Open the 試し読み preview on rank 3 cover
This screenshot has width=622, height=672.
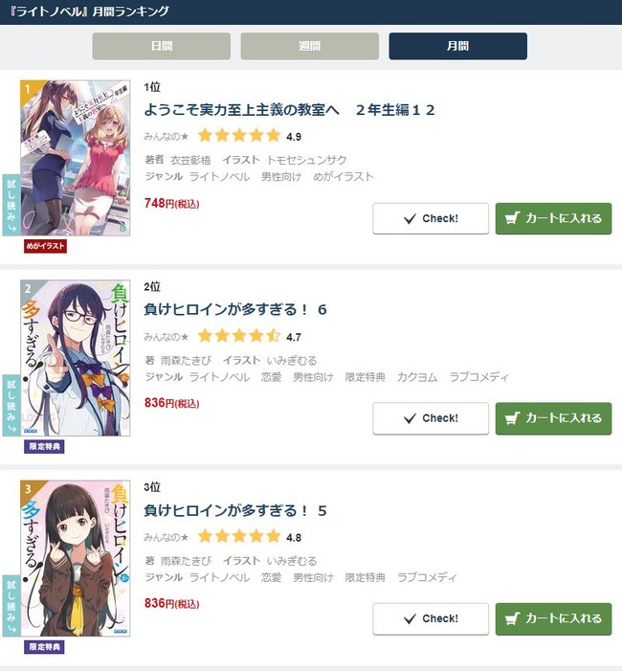click(11, 606)
